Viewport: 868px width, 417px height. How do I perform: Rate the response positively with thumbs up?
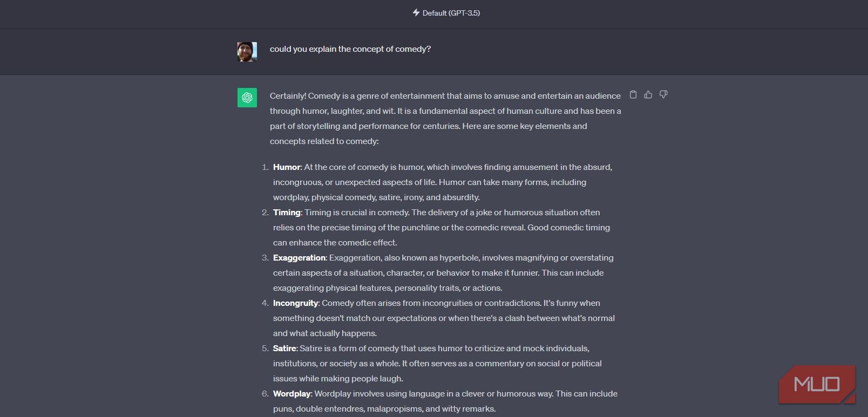[648, 94]
